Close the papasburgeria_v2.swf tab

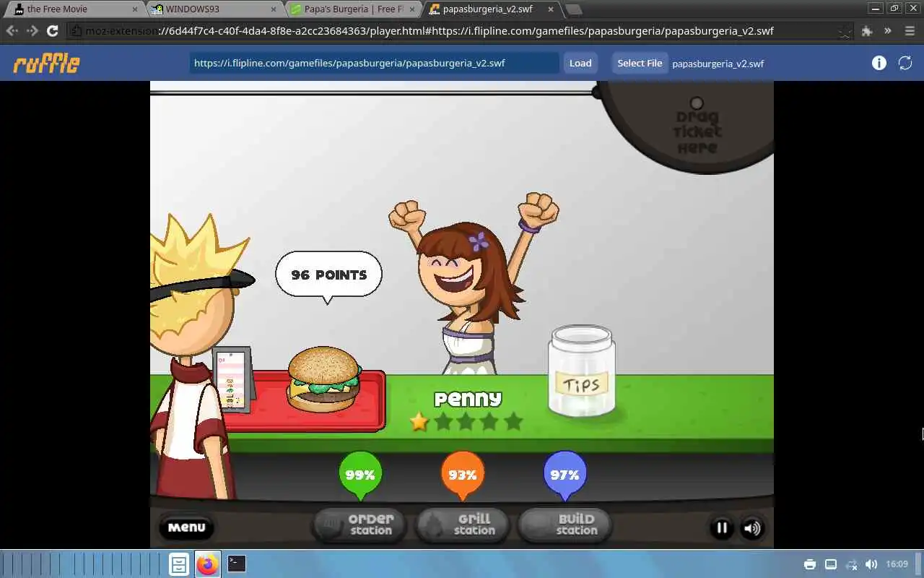pyautogui.click(x=551, y=9)
